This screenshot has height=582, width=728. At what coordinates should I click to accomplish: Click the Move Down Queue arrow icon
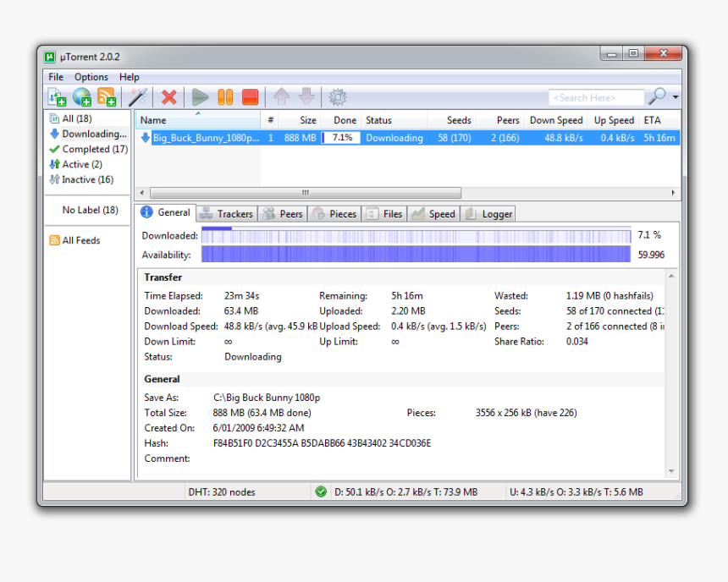[306, 97]
